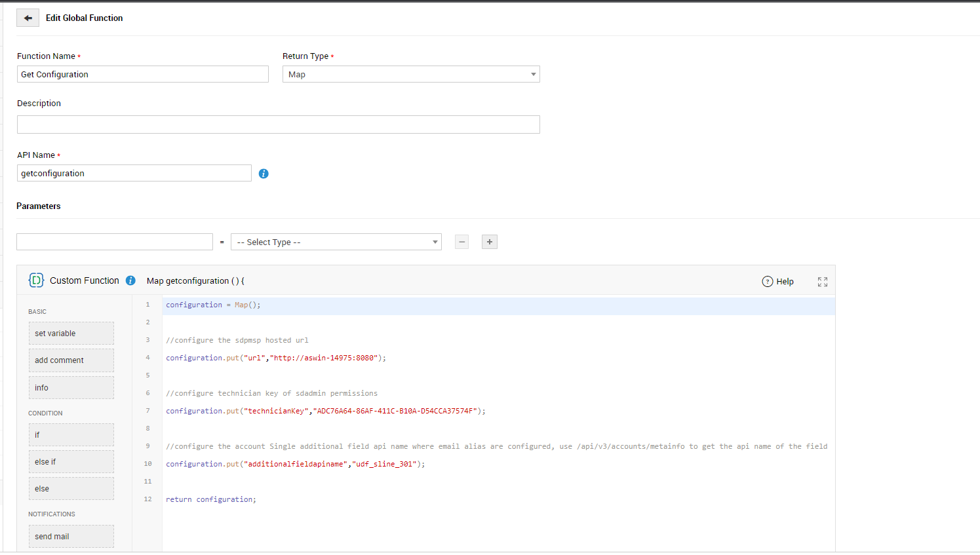Click the API Name info icon

pos(264,174)
